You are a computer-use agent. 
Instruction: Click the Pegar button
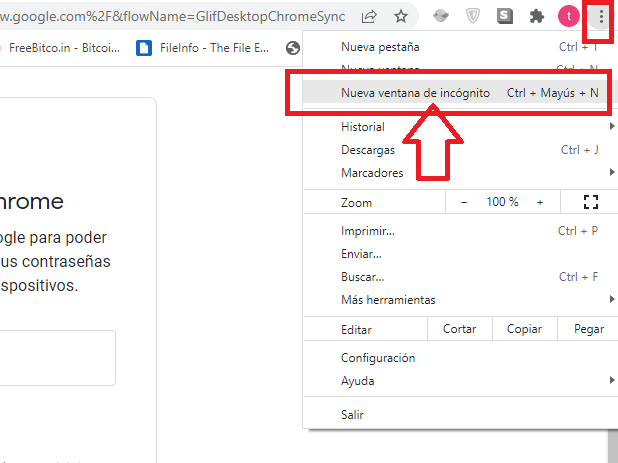click(588, 329)
